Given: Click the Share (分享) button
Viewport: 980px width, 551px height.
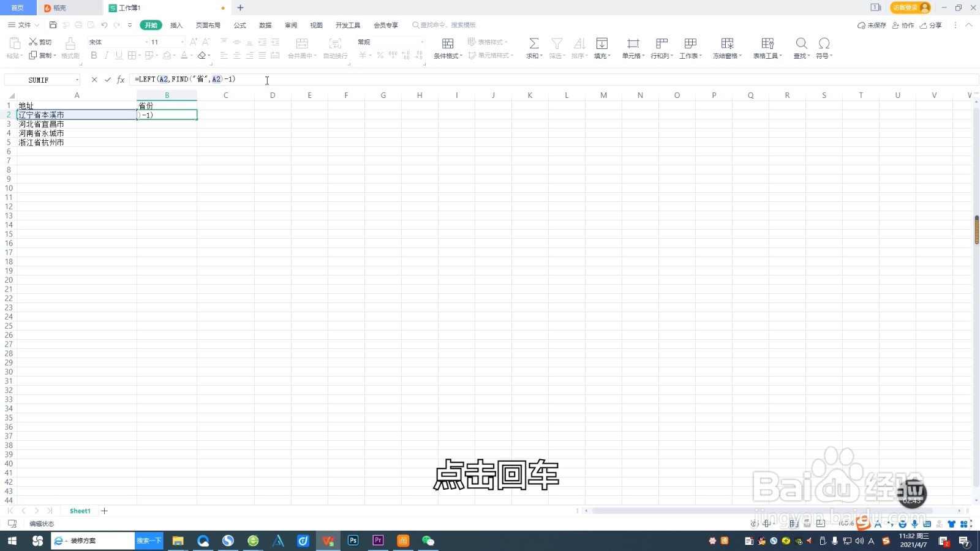Looking at the screenshot, I should pos(931,25).
